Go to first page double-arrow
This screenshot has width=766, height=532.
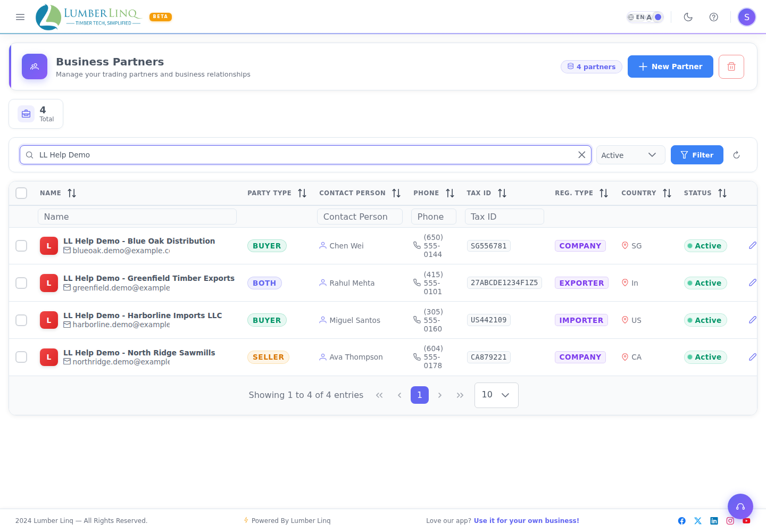point(379,395)
